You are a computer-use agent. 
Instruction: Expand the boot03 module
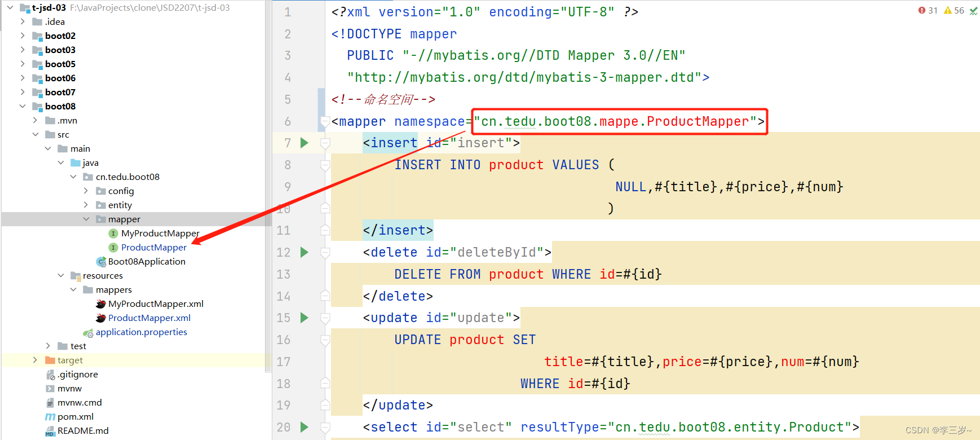point(23,50)
